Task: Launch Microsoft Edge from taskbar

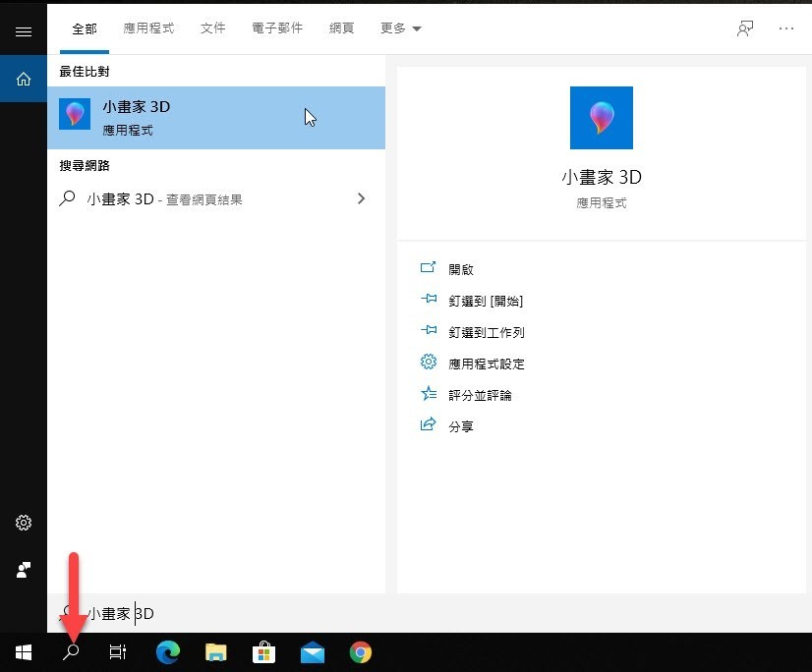Action: tap(168, 652)
